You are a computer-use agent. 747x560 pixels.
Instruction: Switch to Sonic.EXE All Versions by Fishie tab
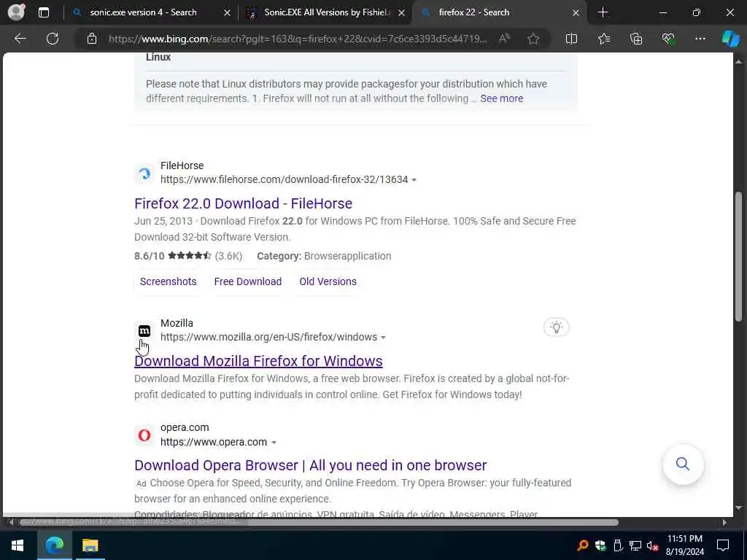pyautogui.click(x=326, y=12)
